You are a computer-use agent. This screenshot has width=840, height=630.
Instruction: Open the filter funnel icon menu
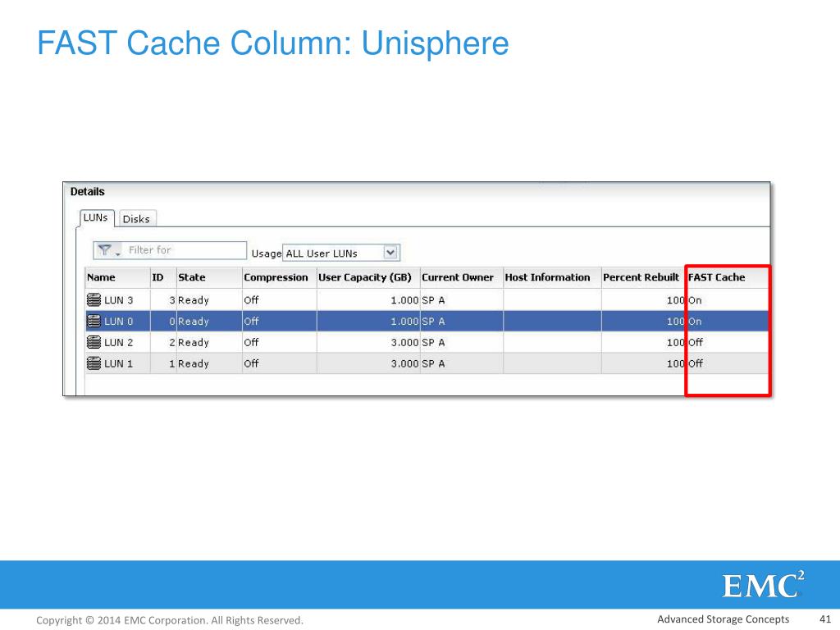[x=109, y=250]
